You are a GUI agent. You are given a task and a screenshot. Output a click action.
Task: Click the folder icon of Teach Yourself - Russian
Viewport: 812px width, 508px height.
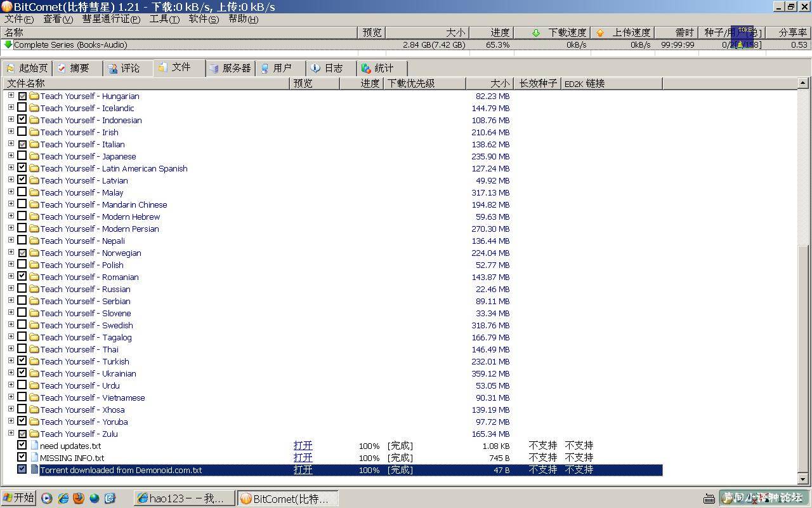34,290
